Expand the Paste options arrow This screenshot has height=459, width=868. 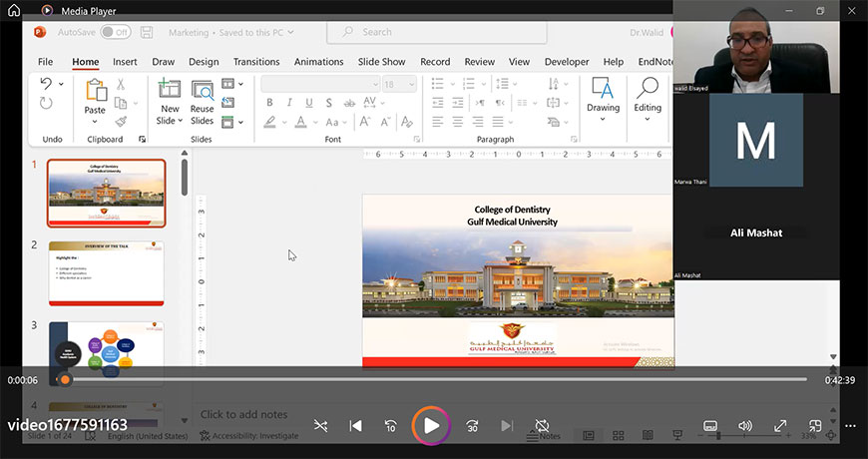click(x=95, y=122)
